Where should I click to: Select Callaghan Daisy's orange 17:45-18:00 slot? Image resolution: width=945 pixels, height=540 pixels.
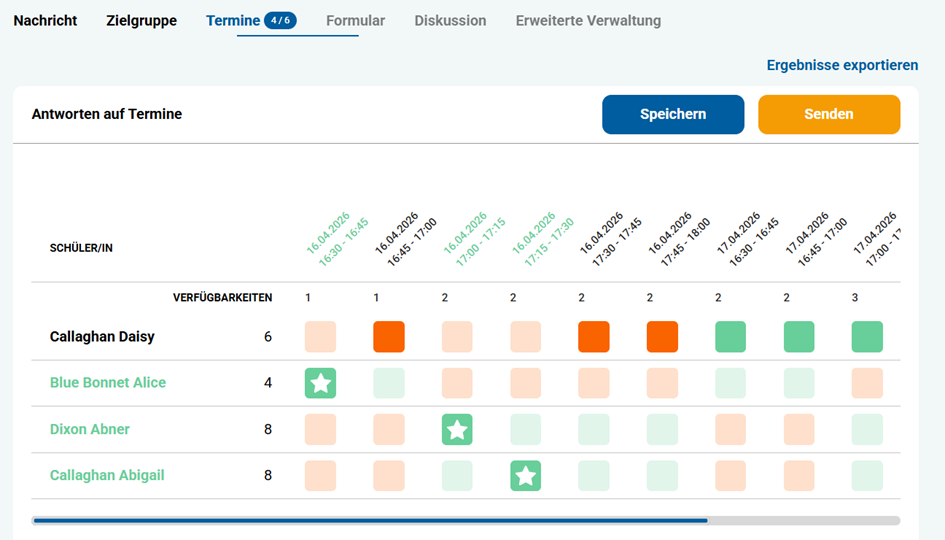[x=662, y=336]
